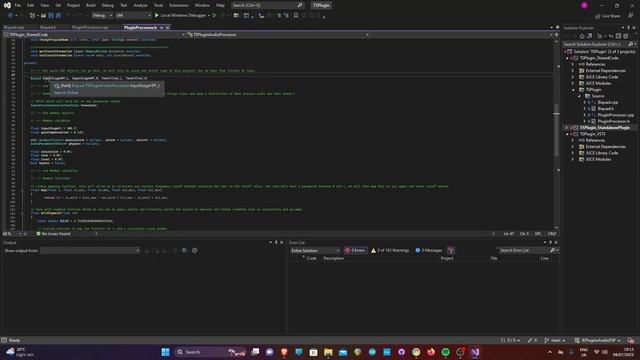Click Home icon in Solution Explorer toolbar
This screenshot has width=640, height=360.
[x=582, y=36]
